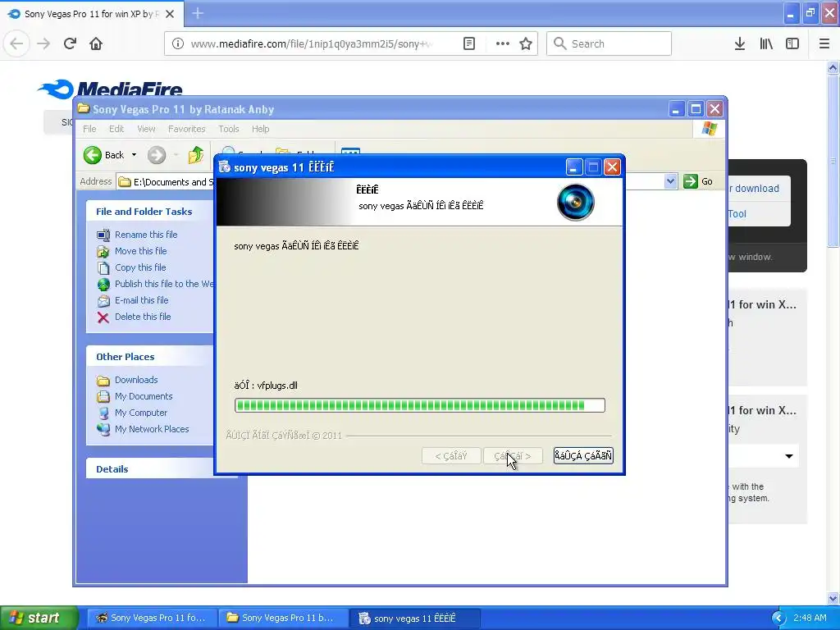840x630 pixels.
Task: Open Downloads folder in Other Places
Action: [136, 380]
